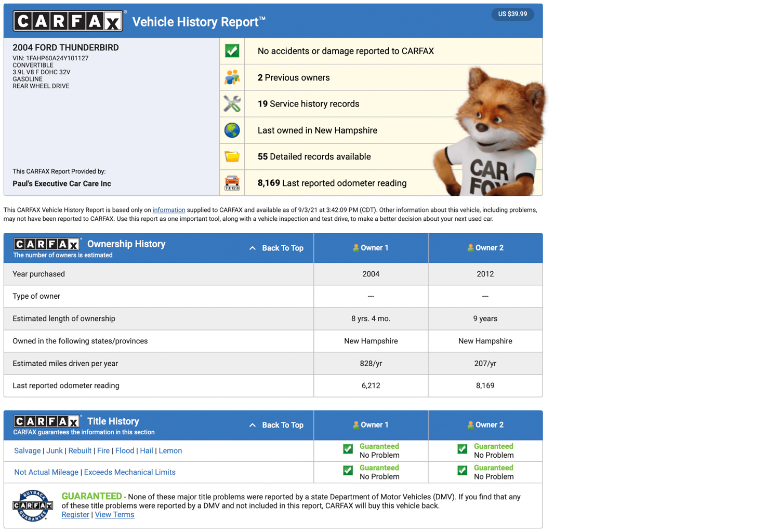Click the 207/yr miles cell

point(485,363)
